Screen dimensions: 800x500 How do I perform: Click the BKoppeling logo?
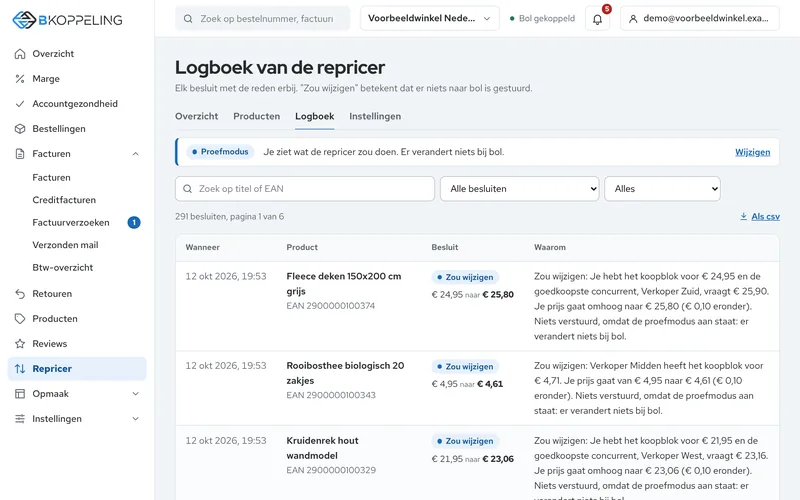click(67, 20)
